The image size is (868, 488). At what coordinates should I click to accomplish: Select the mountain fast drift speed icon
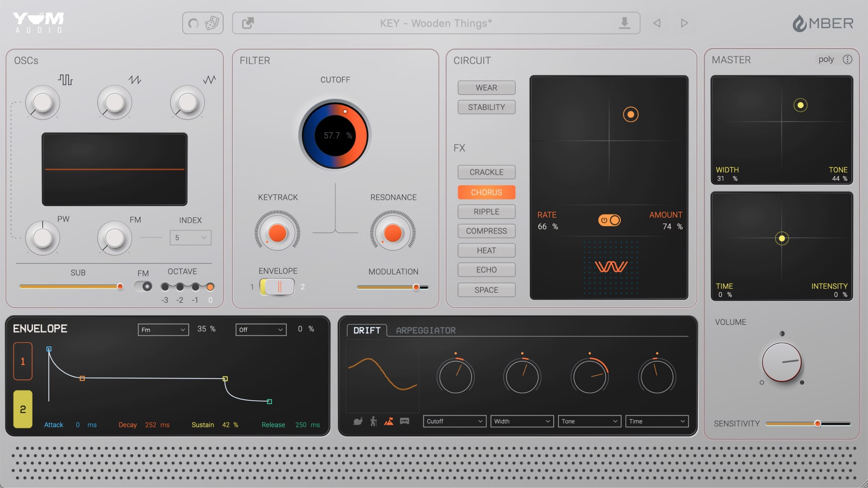(388, 421)
